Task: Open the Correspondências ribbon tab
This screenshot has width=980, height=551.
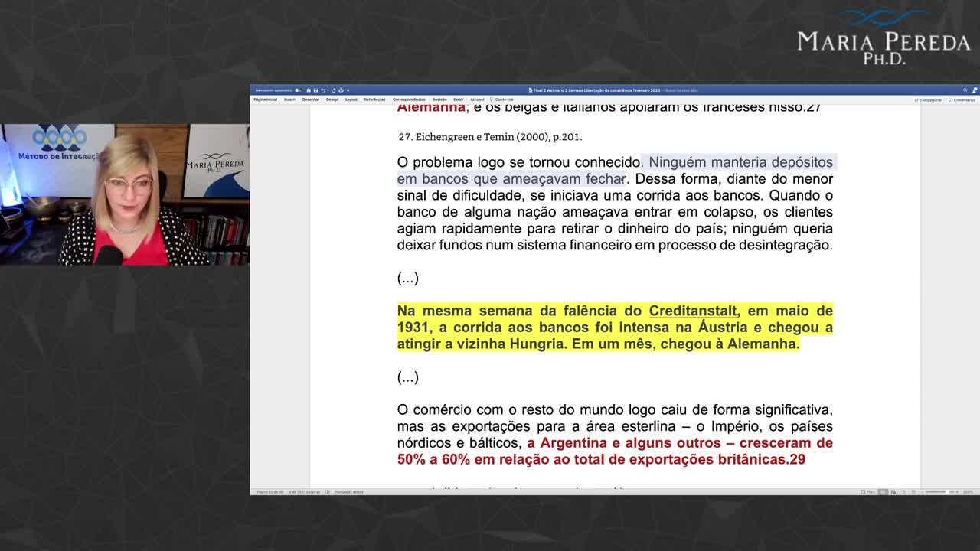Action: click(x=409, y=99)
